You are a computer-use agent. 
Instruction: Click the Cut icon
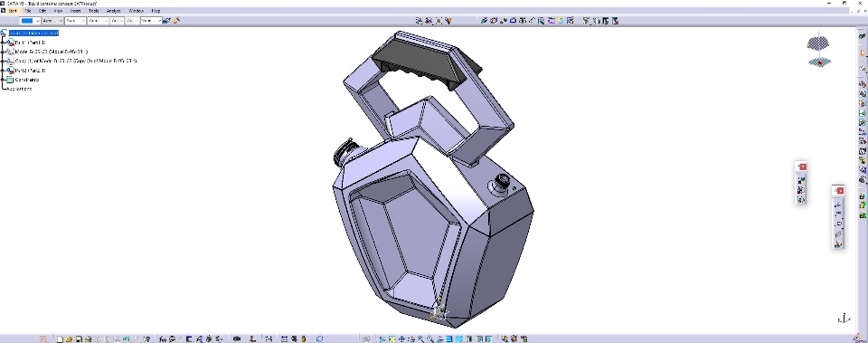98,338
